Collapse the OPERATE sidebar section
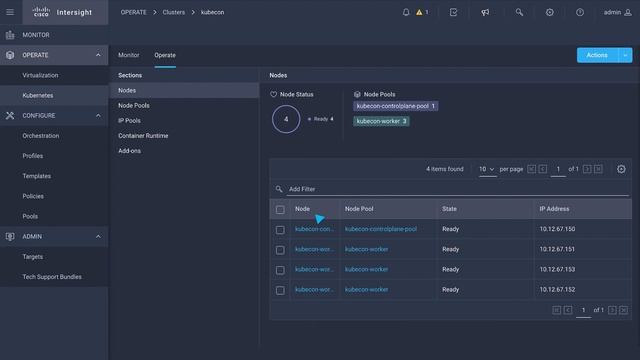This screenshot has width=640, height=360. point(98,55)
